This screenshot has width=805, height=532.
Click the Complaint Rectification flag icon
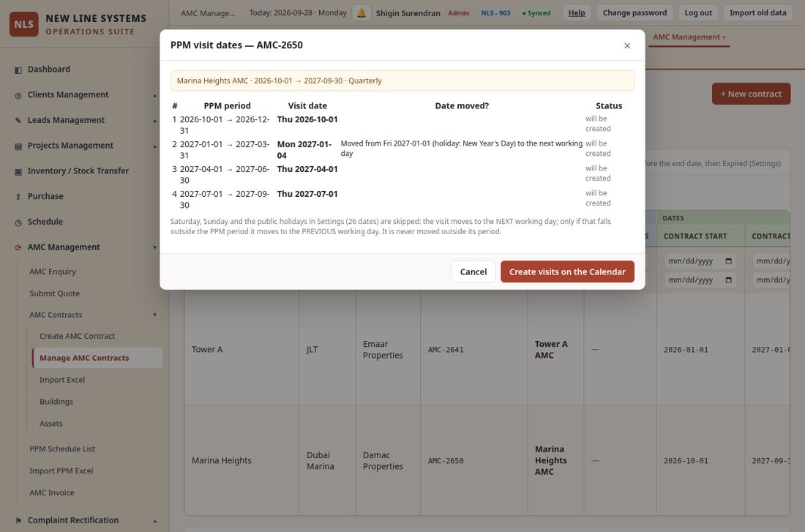pos(18,521)
